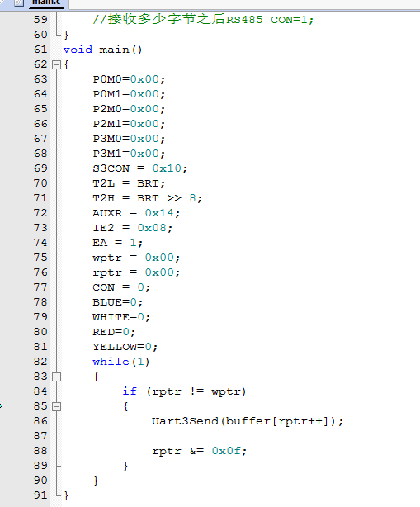The width and height of the screenshot is (420, 507).
Task: Click the 'P0M0=0x00;' statement
Action: pyautogui.click(x=129, y=79)
